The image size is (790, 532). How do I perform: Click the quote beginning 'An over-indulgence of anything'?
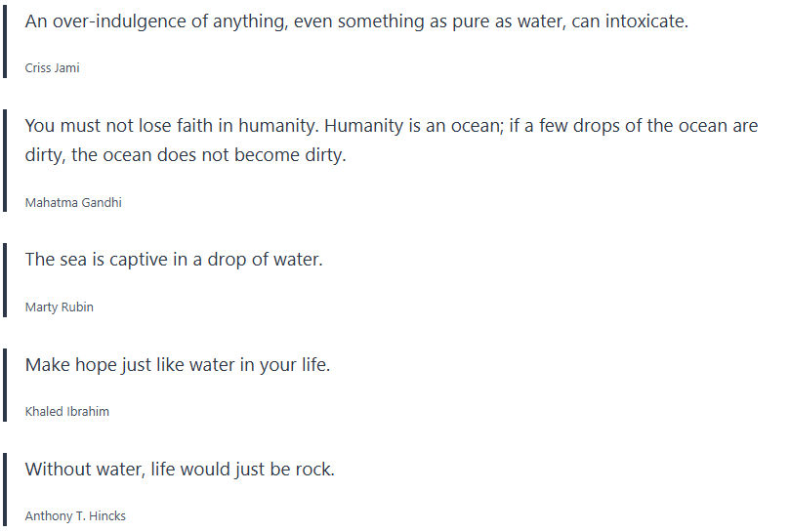coord(355,21)
